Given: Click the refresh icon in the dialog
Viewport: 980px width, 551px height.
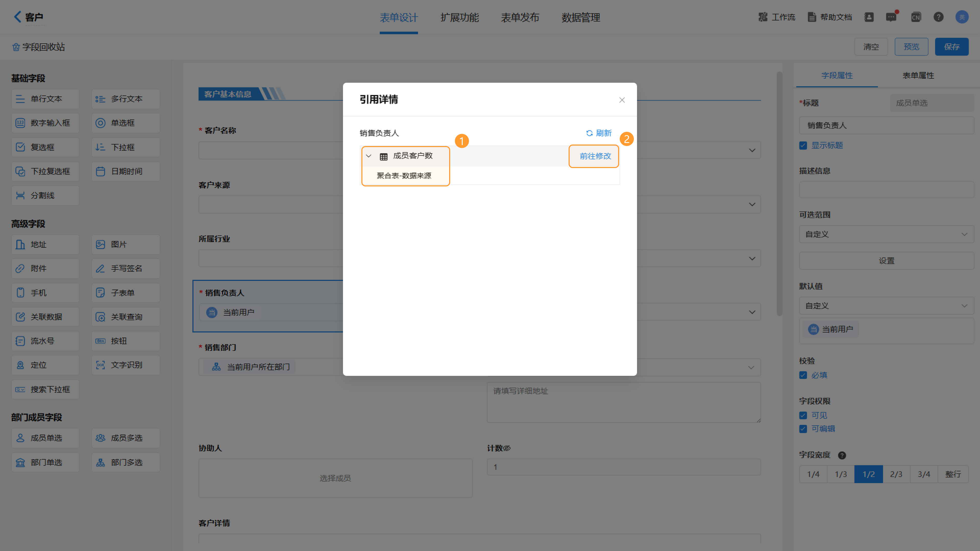Looking at the screenshot, I should coord(589,133).
